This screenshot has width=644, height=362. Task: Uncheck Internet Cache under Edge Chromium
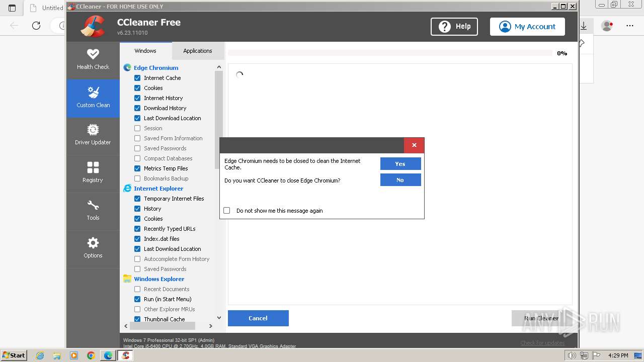(137, 78)
